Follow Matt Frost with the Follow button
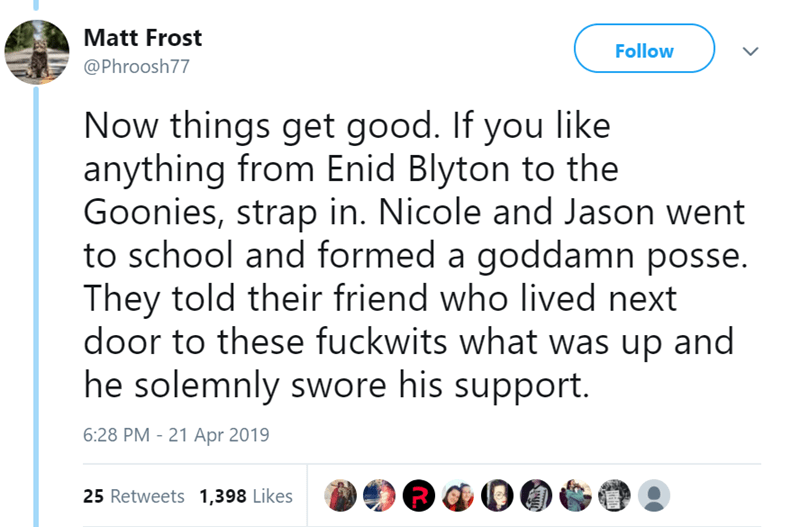 [x=644, y=50]
